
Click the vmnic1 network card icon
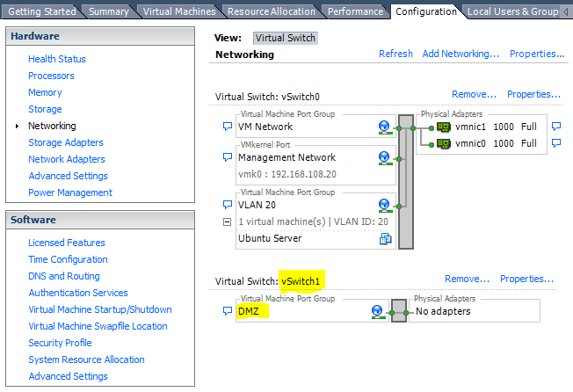coord(444,127)
